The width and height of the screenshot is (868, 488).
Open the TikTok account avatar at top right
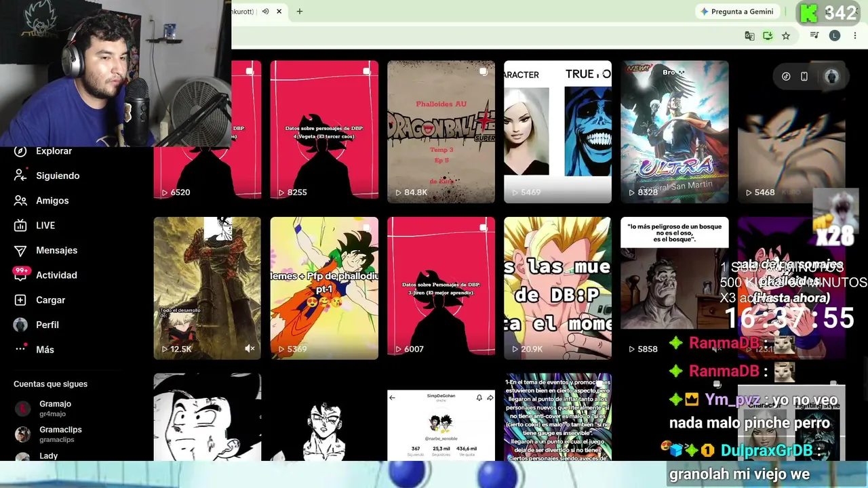pos(831,77)
